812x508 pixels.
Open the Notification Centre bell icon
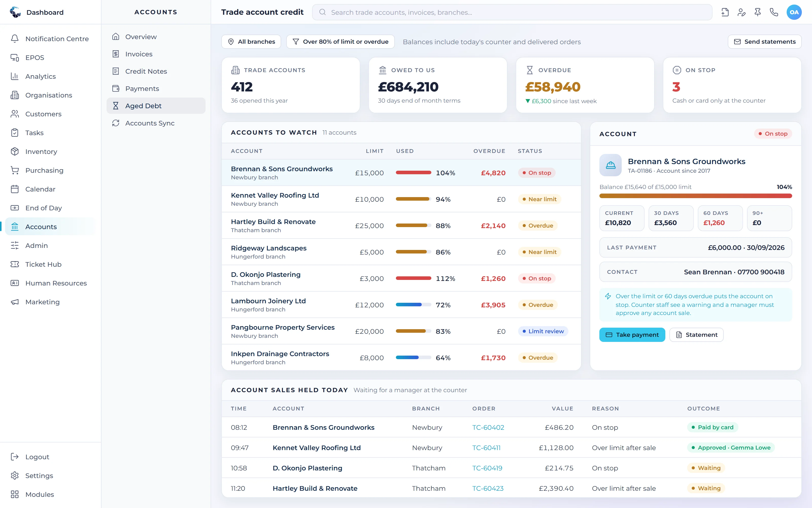click(14, 39)
